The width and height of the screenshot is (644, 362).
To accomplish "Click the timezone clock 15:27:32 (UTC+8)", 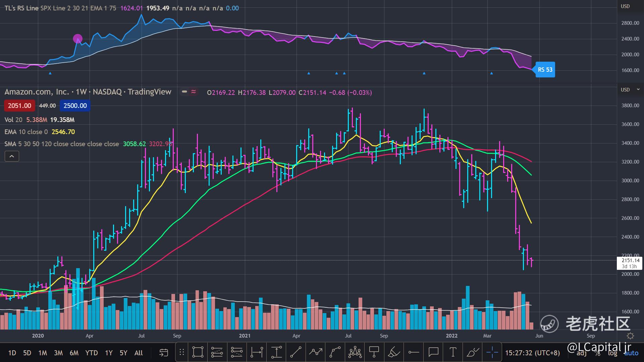I will coord(532,353).
